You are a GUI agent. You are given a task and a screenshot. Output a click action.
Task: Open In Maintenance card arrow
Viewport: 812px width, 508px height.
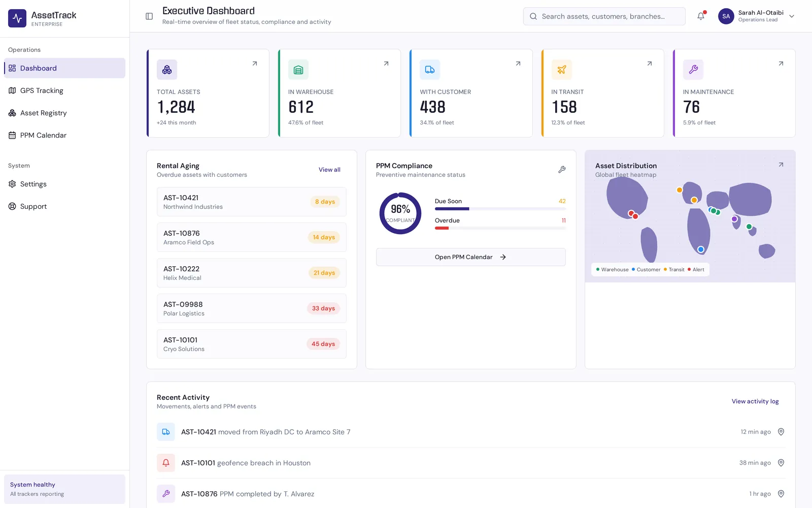781,63
